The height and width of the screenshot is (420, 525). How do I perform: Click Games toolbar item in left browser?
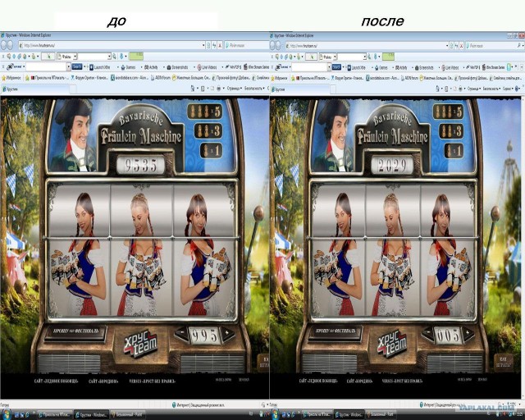pos(129,67)
